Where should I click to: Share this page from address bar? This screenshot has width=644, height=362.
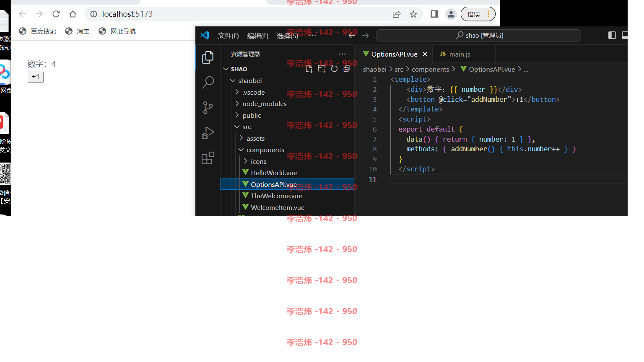coord(397,14)
